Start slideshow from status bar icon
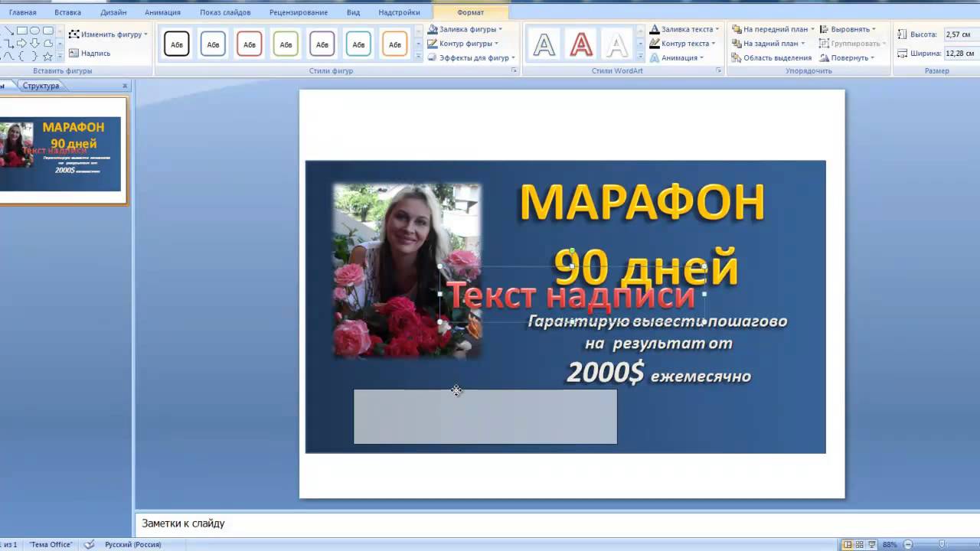 point(871,545)
